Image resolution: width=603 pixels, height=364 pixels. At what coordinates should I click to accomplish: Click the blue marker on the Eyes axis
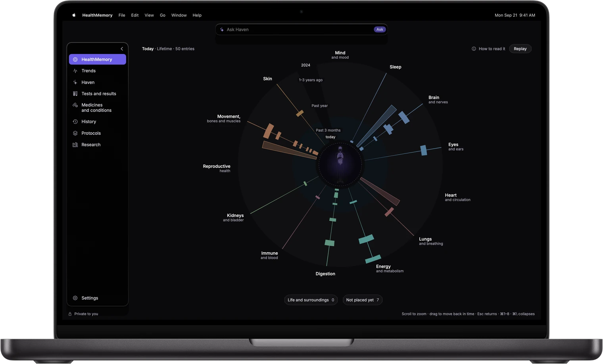click(x=424, y=150)
